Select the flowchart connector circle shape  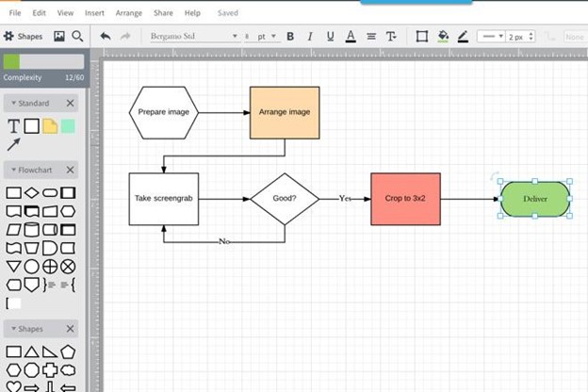coord(31,267)
